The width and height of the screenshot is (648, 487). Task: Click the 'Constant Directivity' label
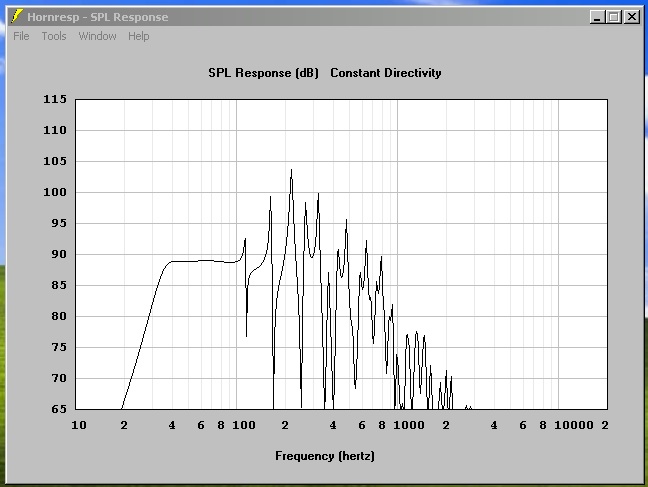(386, 73)
